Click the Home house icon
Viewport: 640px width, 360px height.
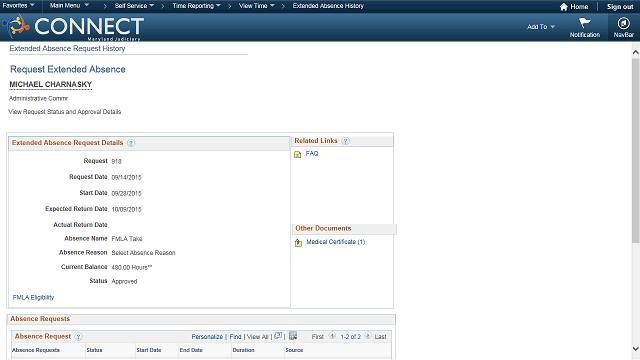(564, 7)
